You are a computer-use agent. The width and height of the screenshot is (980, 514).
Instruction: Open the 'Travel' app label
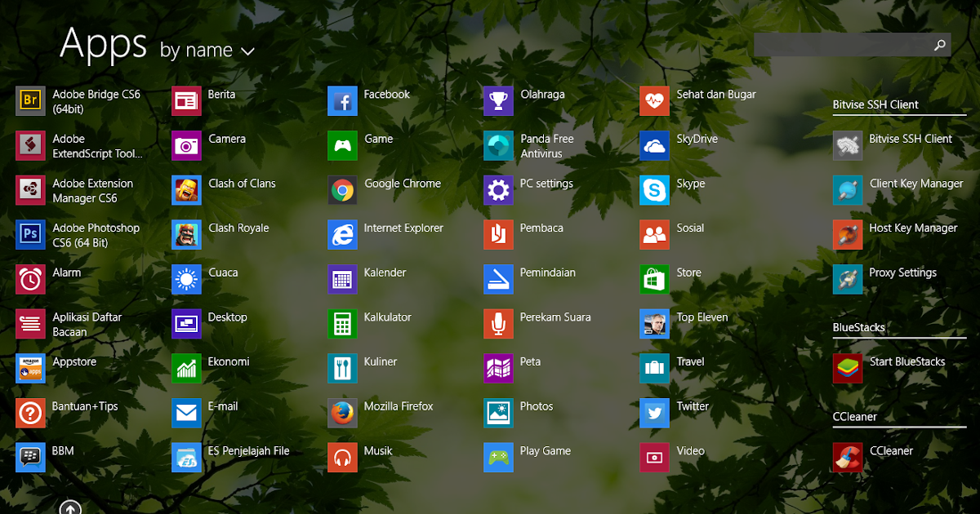pyautogui.click(x=690, y=361)
